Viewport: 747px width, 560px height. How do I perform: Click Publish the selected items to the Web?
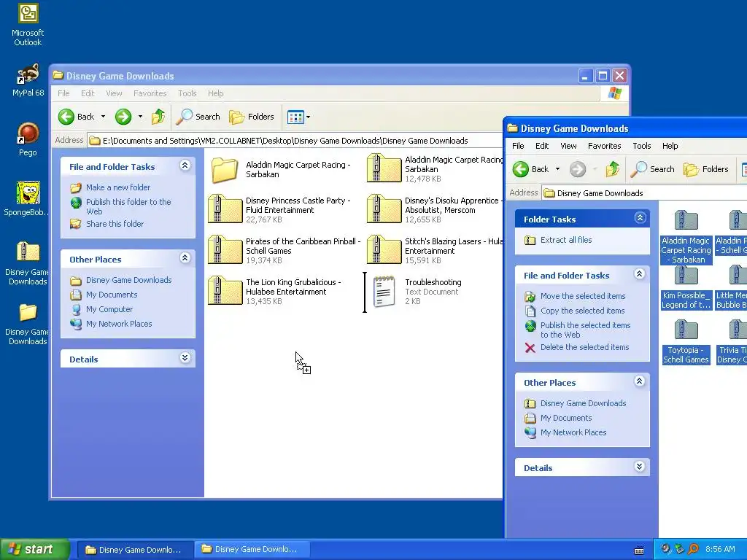[x=585, y=330]
